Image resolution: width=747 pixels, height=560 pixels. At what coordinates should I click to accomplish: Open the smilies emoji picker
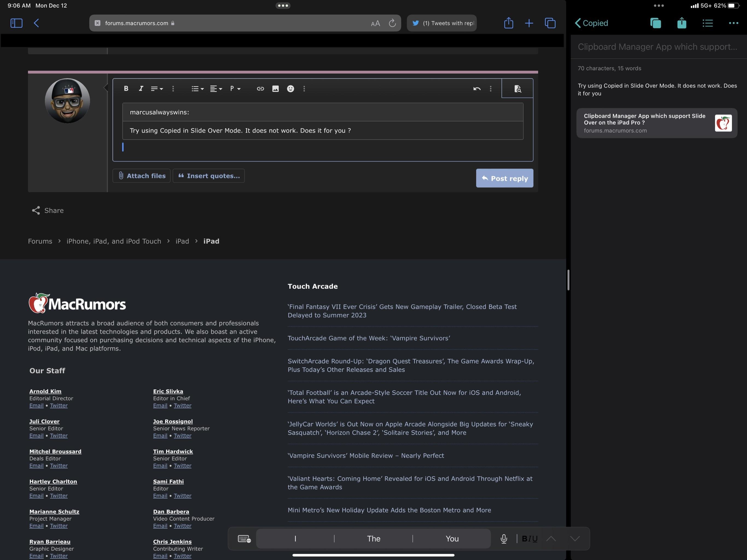click(x=290, y=88)
